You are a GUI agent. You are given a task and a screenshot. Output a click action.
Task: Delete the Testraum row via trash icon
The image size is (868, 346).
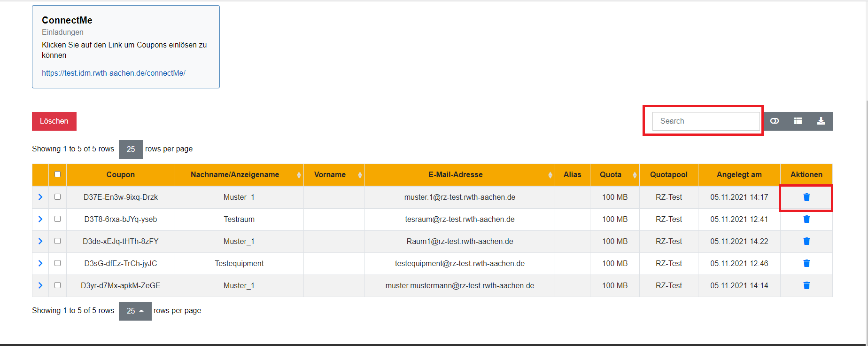(x=806, y=219)
